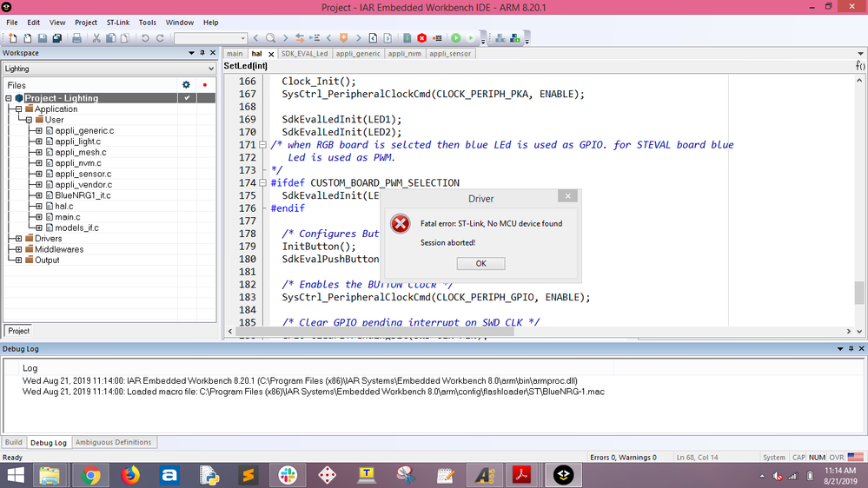Open the Lighting configuration dropdown
Screen dimensions: 868x488
click(x=109, y=69)
